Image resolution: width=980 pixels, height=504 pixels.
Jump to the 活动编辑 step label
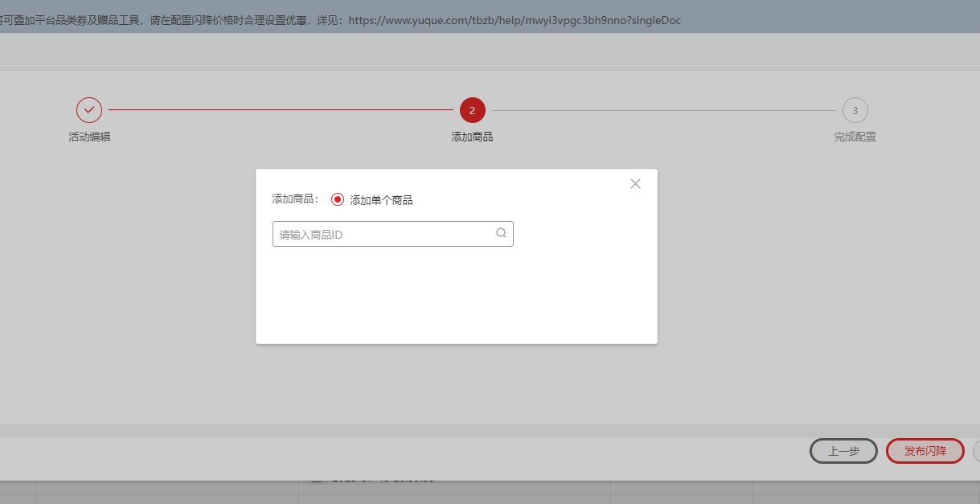pyautogui.click(x=89, y=137)
